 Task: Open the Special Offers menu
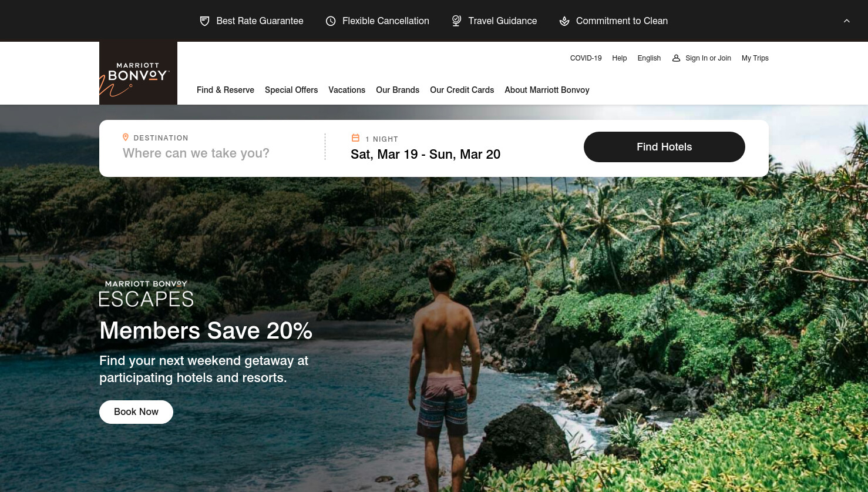[x=291, y=90]
